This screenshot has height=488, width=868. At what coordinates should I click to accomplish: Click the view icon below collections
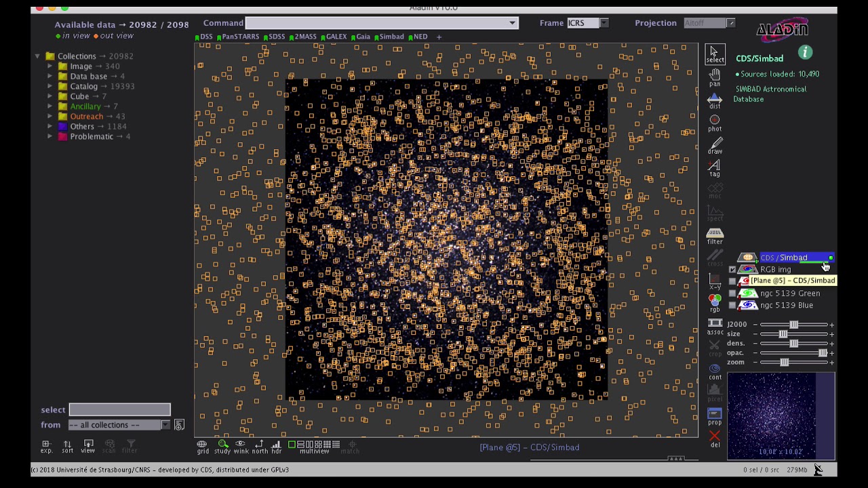coord(88,447)
